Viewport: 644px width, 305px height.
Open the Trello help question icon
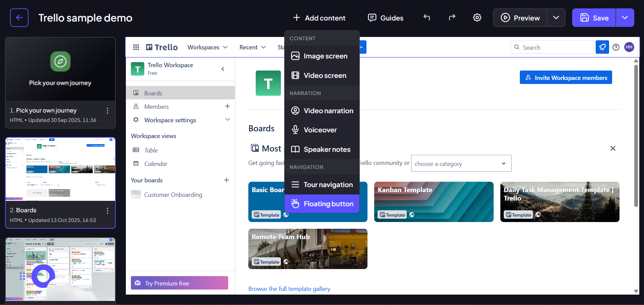pos(616,47)
